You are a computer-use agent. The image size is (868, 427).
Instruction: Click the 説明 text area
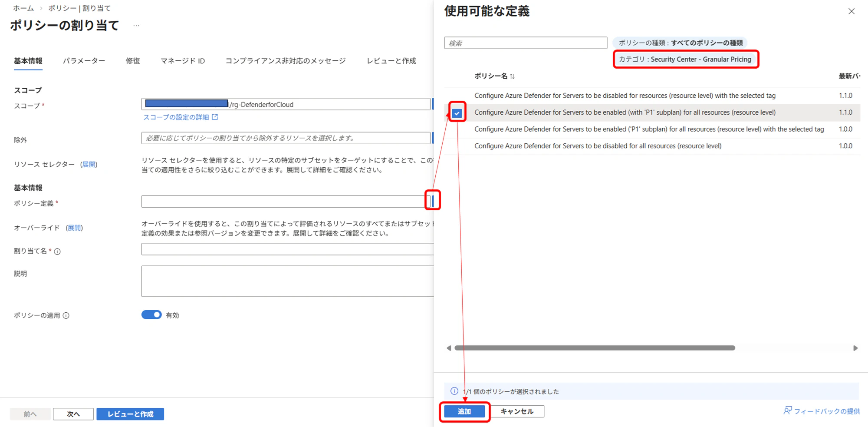(x=287, y=281)
